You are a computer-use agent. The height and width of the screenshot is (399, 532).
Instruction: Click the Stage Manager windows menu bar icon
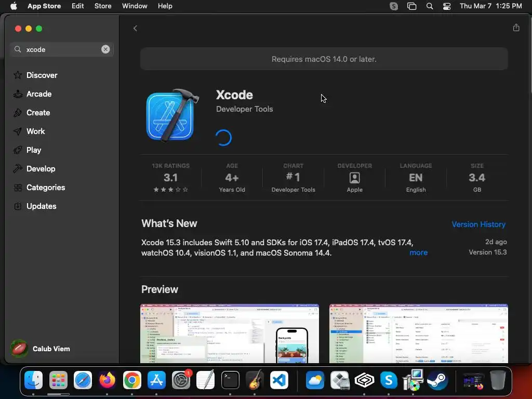pos(411,6)
